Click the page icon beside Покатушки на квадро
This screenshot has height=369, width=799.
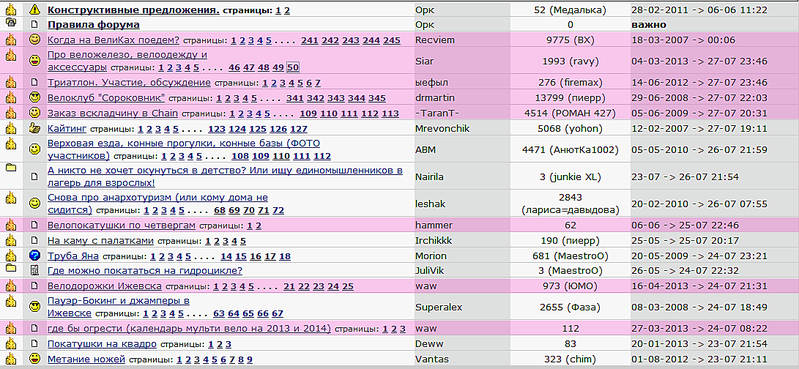[34, 344]
